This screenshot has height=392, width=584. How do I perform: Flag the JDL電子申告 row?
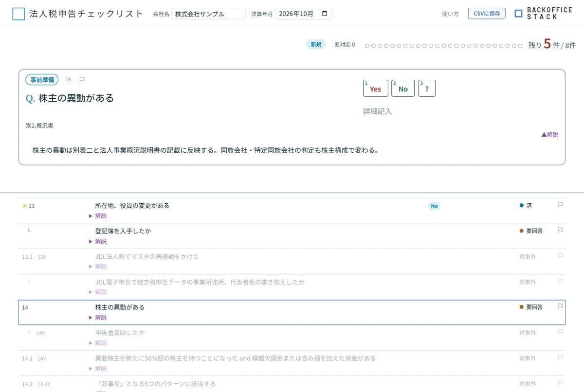[560, 281]
